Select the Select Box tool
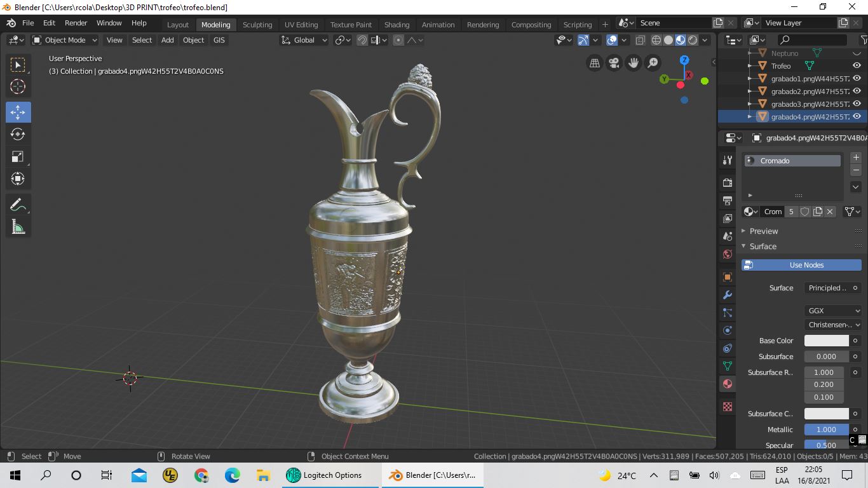This screenshot has height=488, width=868. [x=18, y=65]
